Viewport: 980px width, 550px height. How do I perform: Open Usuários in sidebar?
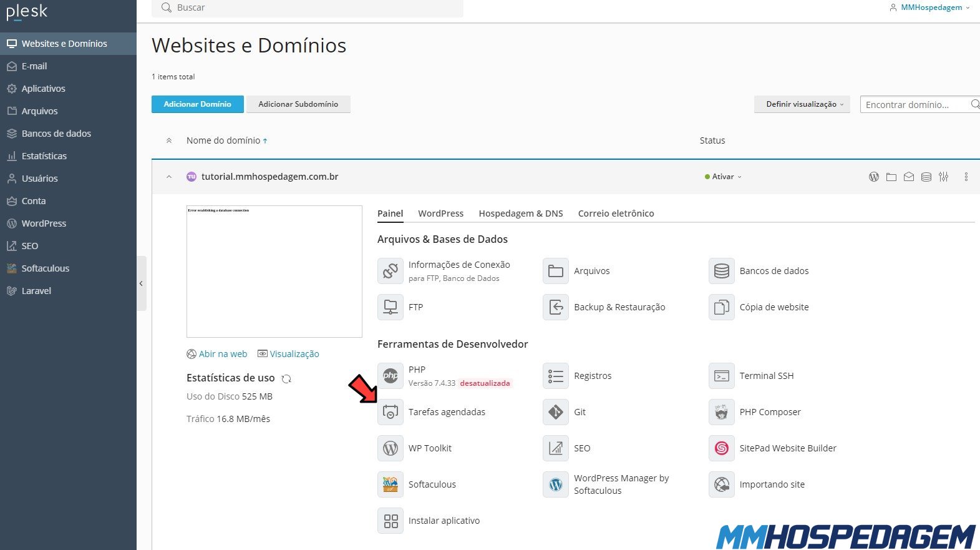tap(68, 179)
